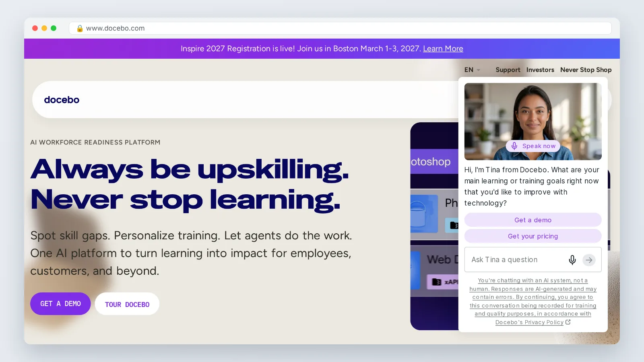
Task: Click the purple GET A DEMO button
Action: 60,304
